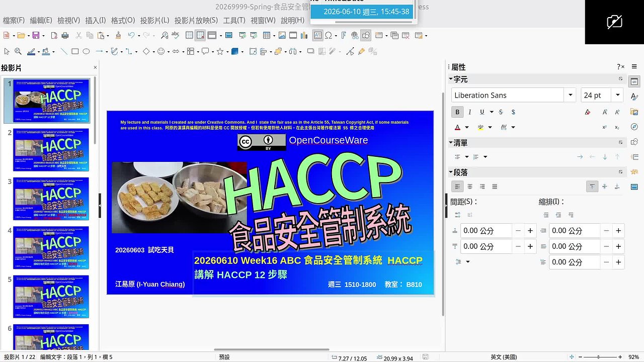Open the underline style dropdown arrow

[x=491, y=112]
